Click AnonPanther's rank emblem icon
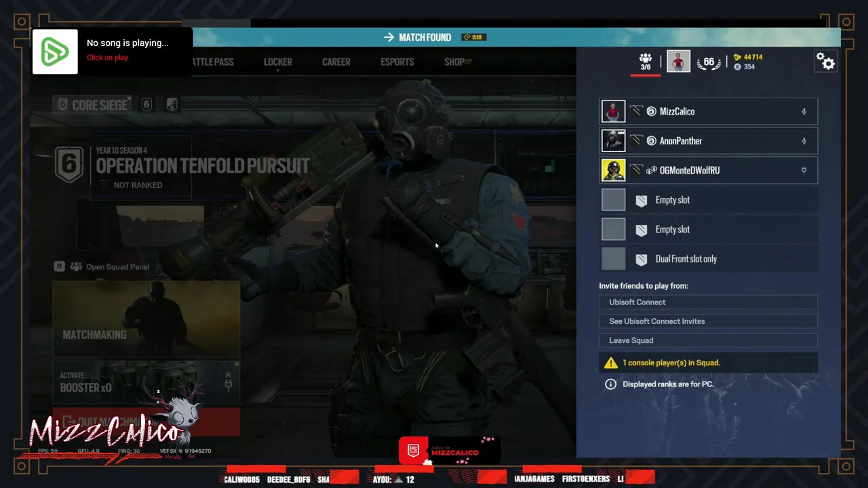 pyautogui.click(x=635, y=141)
